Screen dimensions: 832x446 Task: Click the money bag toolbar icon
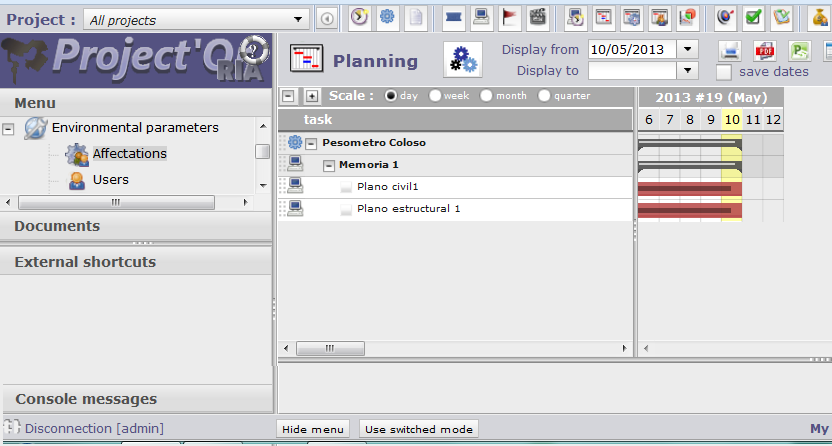click(820, 17)
